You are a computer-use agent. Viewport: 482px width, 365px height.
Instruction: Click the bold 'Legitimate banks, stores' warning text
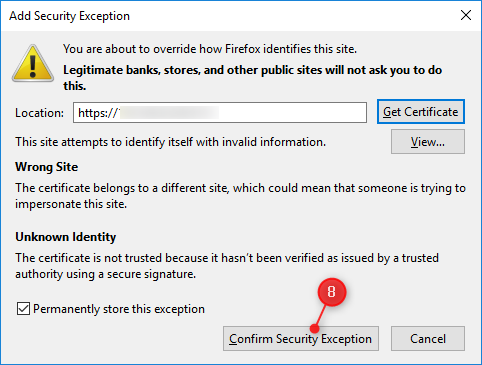tap(253, 78)
